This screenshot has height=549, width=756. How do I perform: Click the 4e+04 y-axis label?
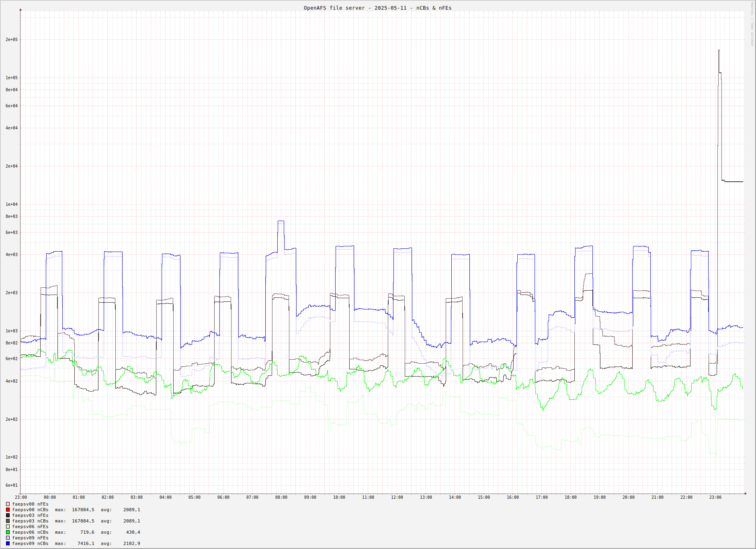tap(12, 128)
